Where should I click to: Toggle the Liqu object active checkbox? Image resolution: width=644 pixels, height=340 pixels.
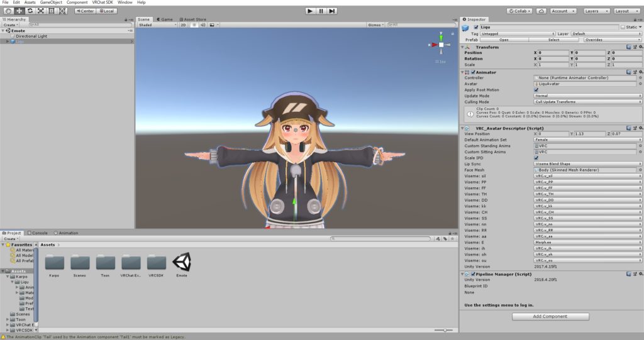click(475, 27)
